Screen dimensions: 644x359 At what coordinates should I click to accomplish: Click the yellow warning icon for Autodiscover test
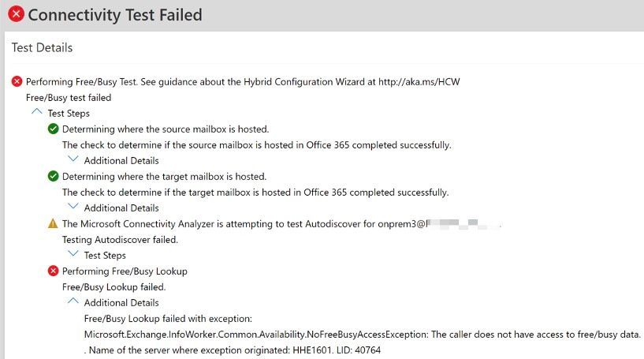click(54, 223)
